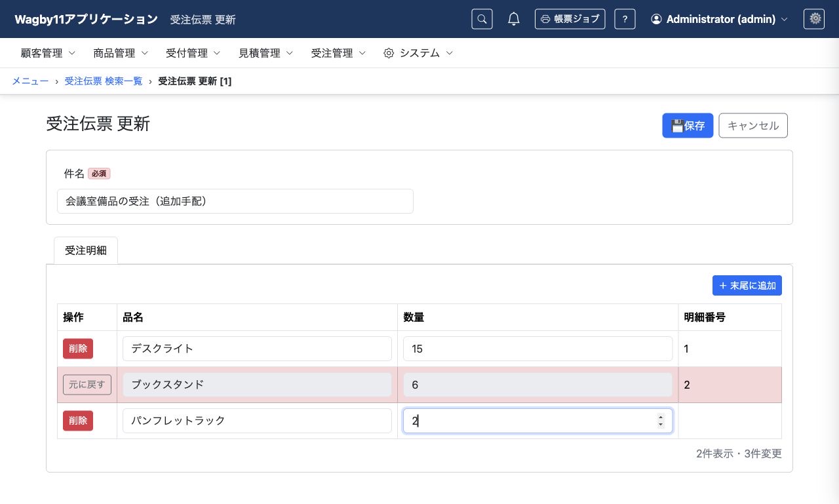Screen dimensions: 839x504
Task: Click the 必須 required badge
Action: click(x=99, y=174)
